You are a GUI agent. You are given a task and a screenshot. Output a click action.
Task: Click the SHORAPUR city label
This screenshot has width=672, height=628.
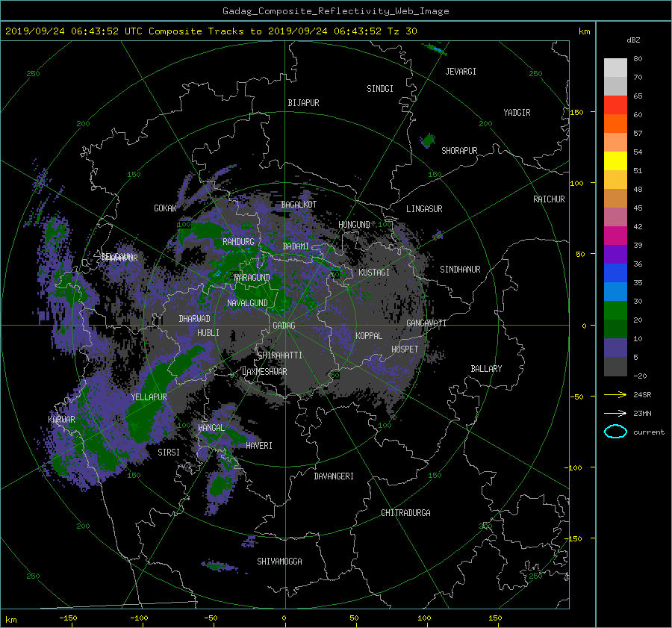pyautogui.click(x=459, y=151)
